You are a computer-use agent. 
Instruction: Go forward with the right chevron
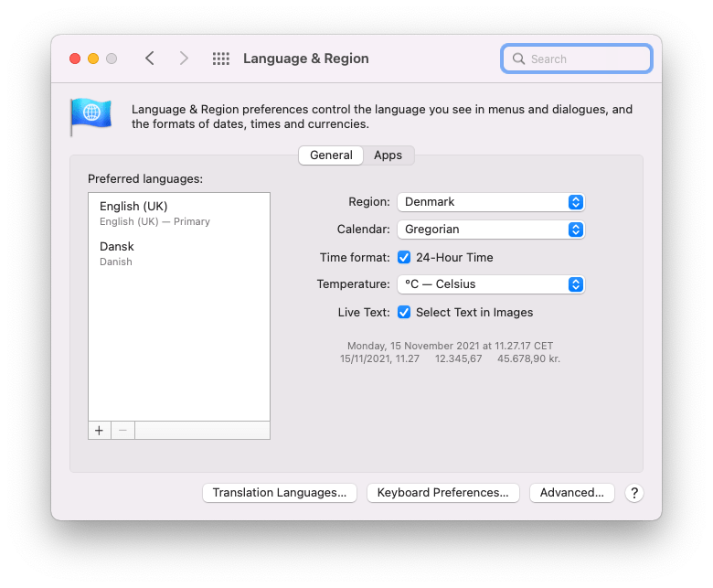(x=183, y=59)
